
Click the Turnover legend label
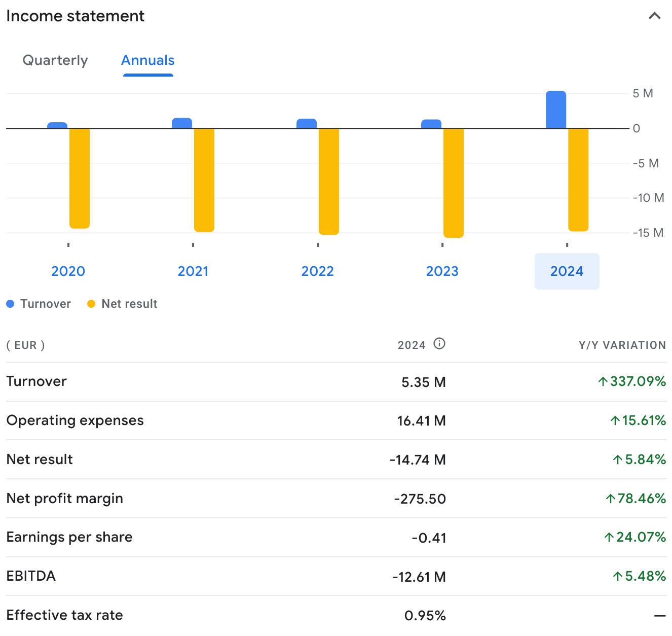coord(46,304)
